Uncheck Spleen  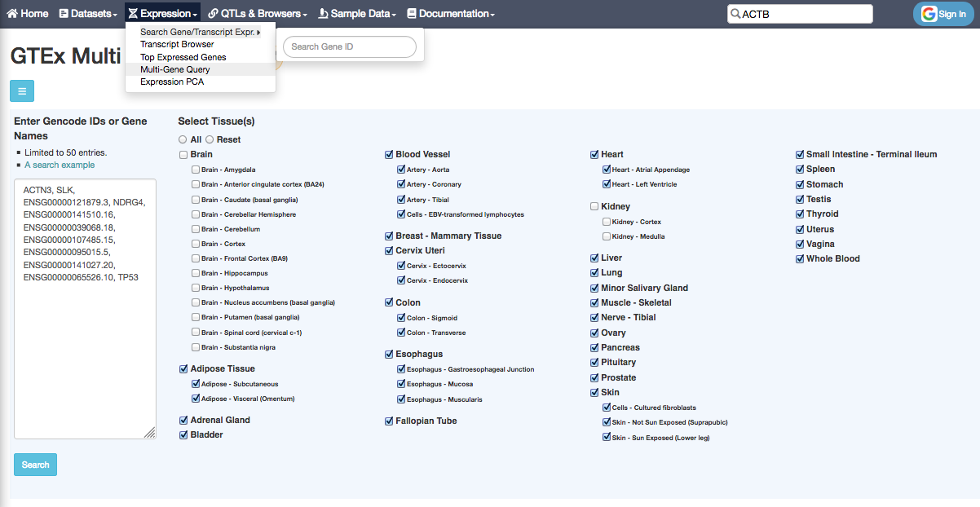click(800, 169)
